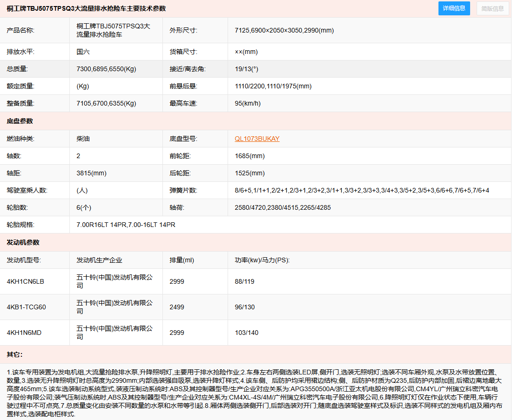Click power value 103/140
The image size is (512, 420).
pos(247,333)
